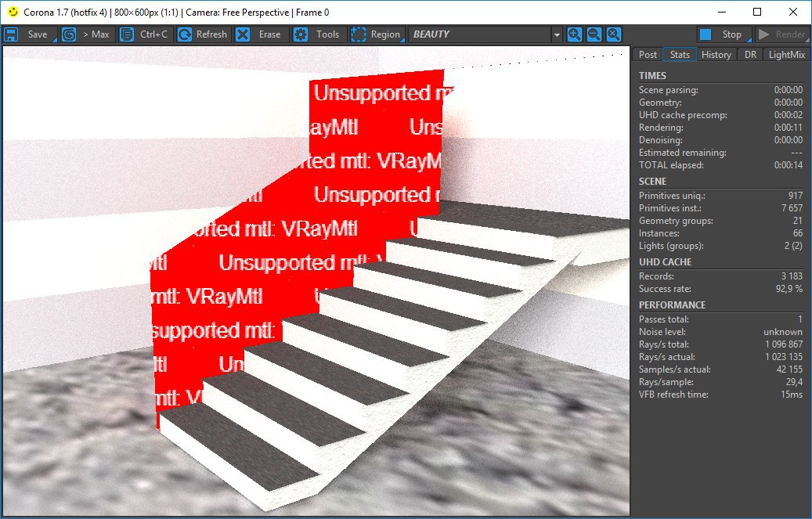Click the 'TOTAL elapsed:' row
812x519 pixels.
[720, 165]
